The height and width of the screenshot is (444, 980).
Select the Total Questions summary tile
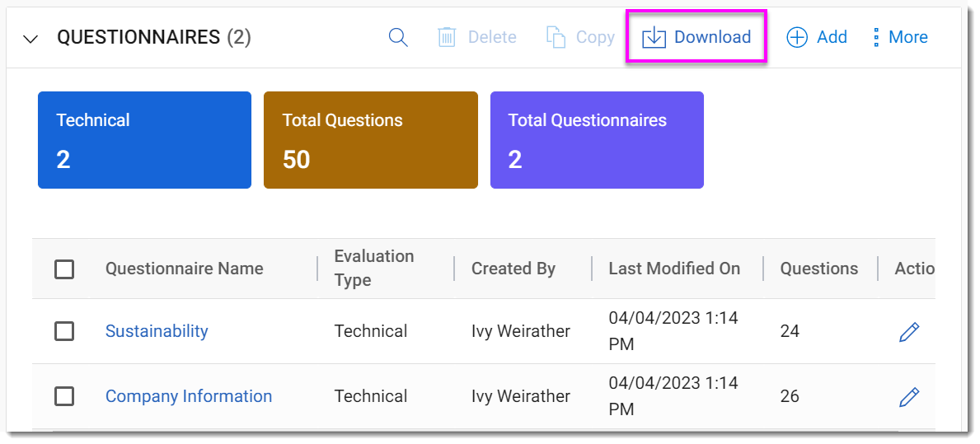pyautogui.click(x=370, y=140)
